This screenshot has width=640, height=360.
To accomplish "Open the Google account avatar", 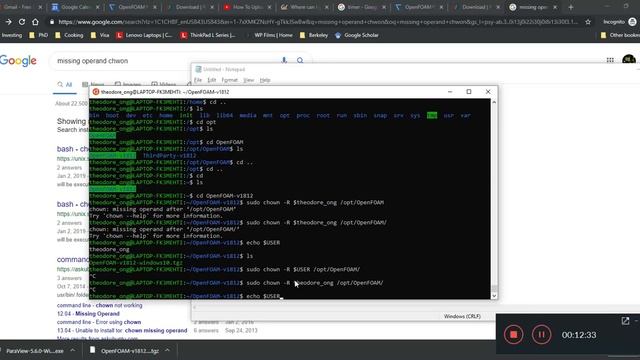I will 629,60.
